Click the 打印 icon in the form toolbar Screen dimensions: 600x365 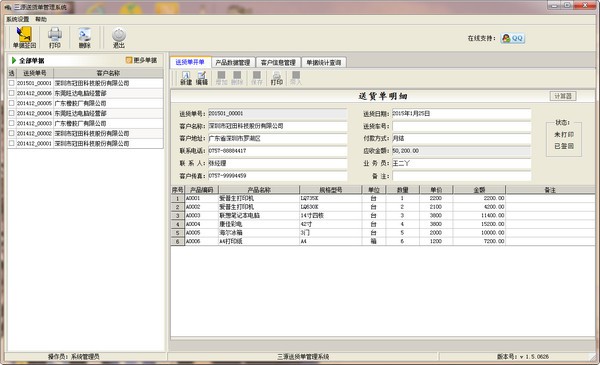[277, 78]
